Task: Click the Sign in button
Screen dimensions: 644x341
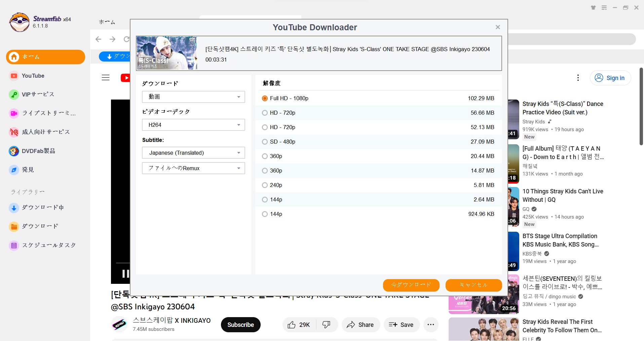Action: pyautogui.click(x=610, y=78)
